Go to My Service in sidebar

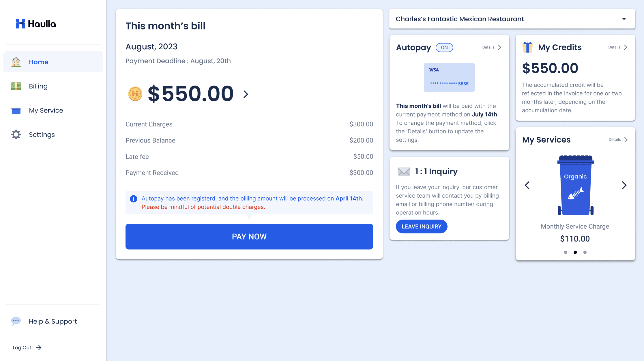[46, 111]
